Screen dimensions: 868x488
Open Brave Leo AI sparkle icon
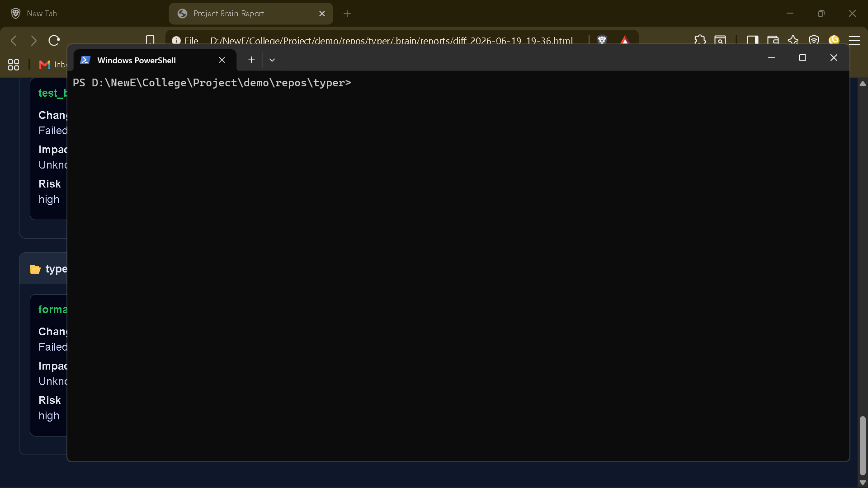[x=793, y=40]
